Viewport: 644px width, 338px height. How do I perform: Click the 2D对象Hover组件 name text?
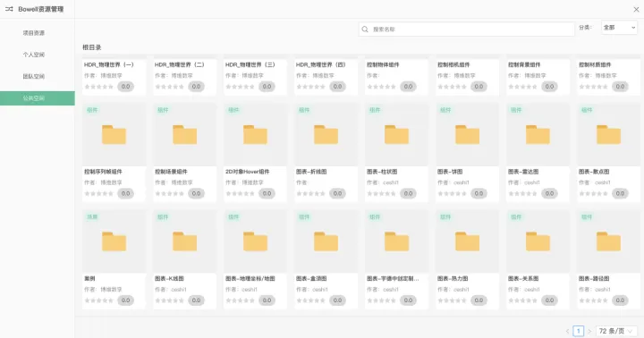click(x=247, y=172)
